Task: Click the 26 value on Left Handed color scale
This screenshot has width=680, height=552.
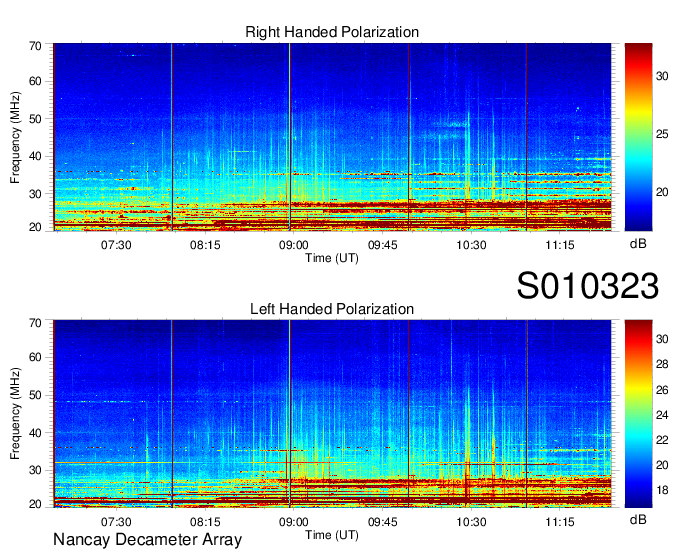Action: click(662, 390)
